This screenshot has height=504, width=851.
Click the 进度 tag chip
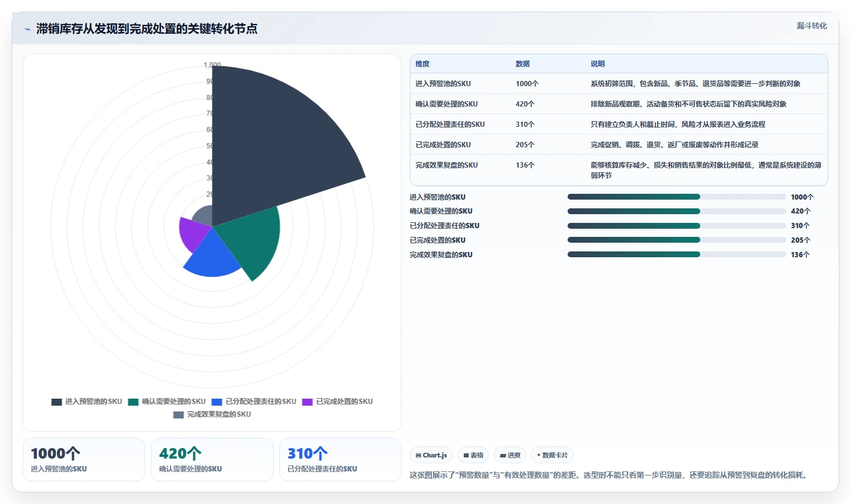pos(510,455)
